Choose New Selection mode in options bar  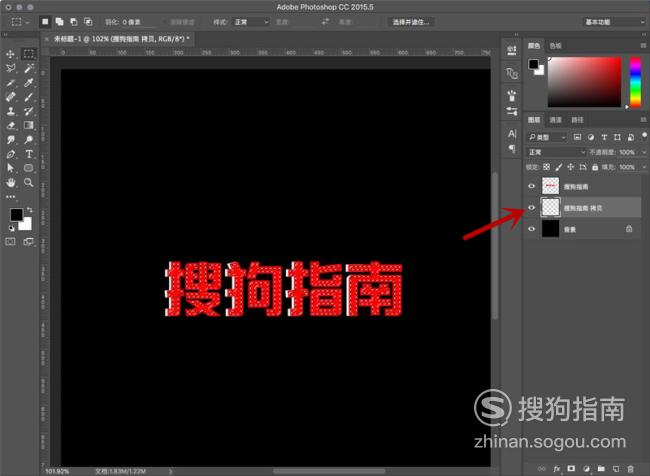coord(45,22)
